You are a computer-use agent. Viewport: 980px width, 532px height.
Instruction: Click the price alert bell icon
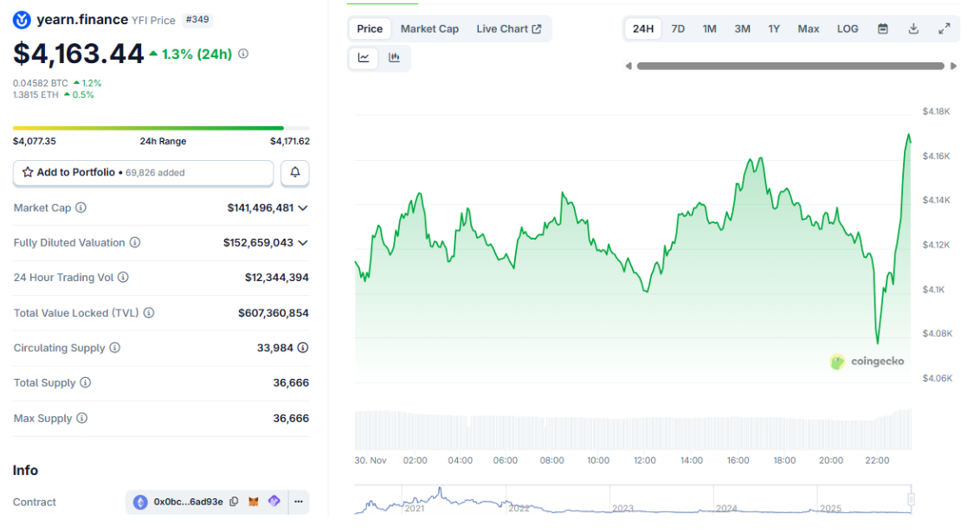294,173
